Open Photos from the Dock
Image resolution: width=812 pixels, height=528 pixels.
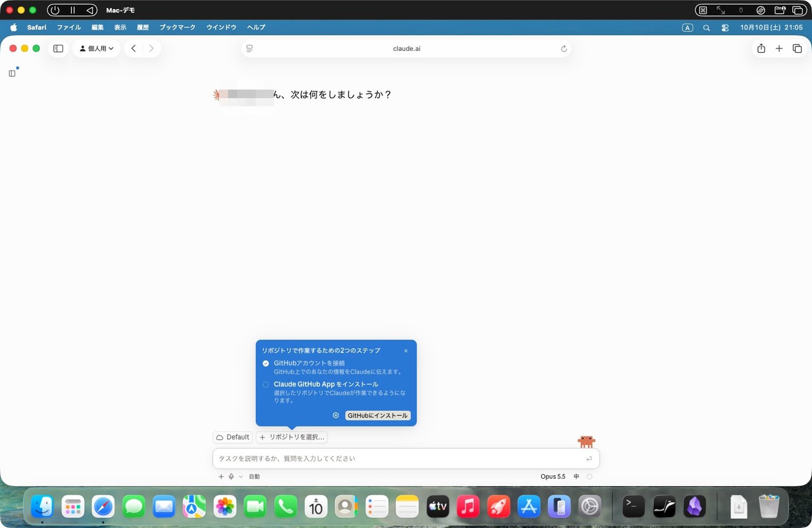click(x=225, y=507)
